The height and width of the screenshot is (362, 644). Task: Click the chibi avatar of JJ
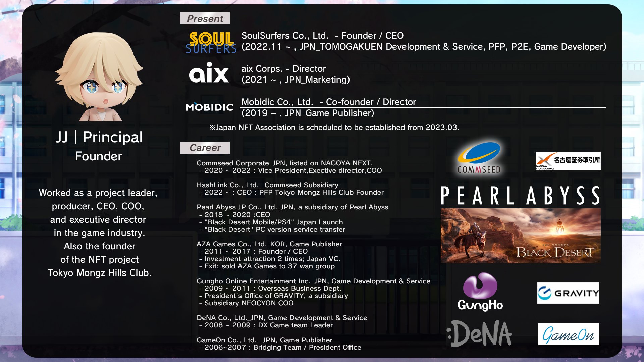pyautogui.click(x=100, y=77)
